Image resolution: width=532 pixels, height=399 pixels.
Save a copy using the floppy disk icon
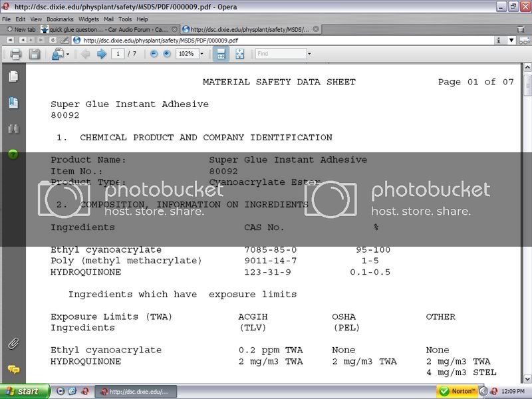35,54
